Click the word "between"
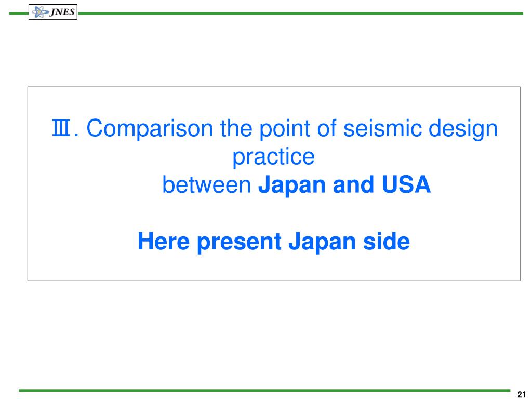The width and height of the screenshot is (532, 399). (x=207, y=185)
